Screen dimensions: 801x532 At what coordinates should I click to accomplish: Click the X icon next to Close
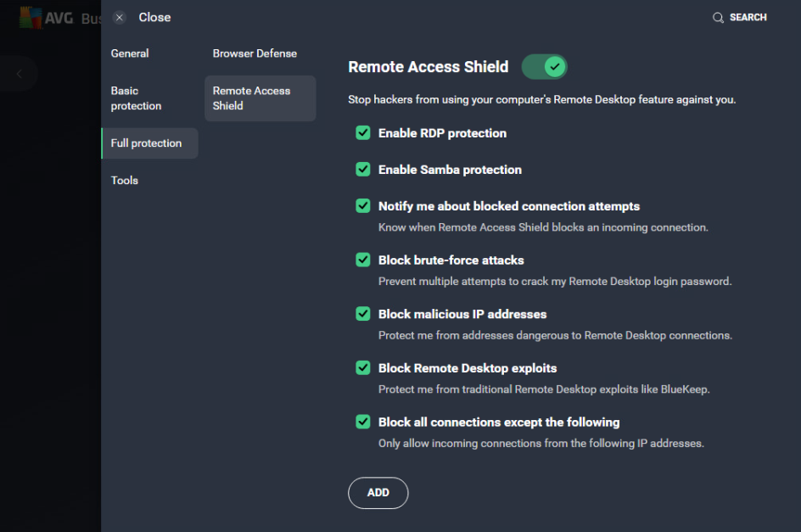[x=119, y=17]
